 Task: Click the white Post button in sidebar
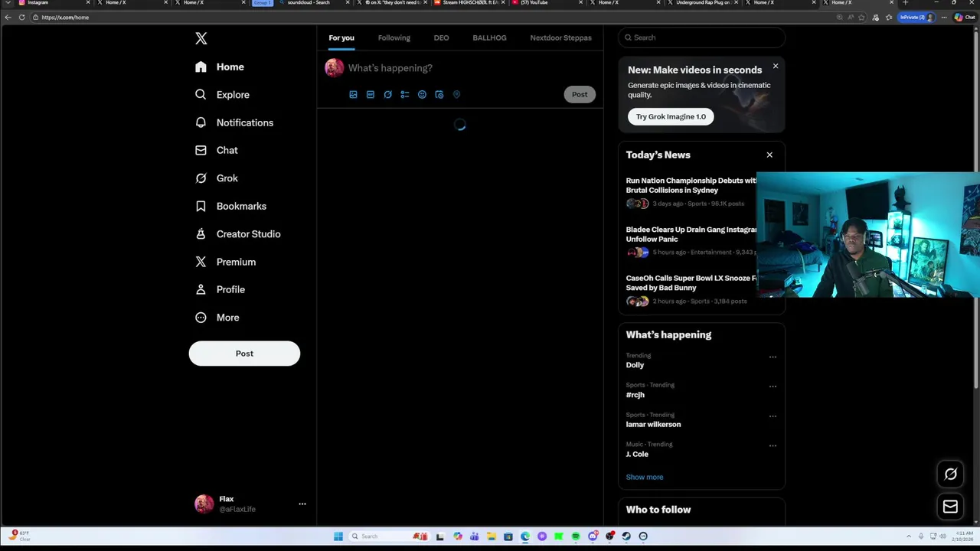tap(244, 354)
